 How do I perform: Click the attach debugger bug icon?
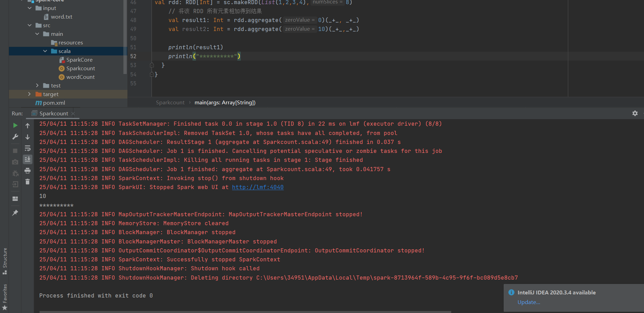click(15, 173)
